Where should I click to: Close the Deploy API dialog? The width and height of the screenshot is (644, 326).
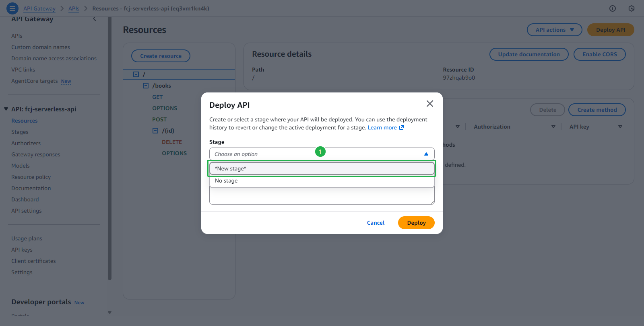point(430,104)
